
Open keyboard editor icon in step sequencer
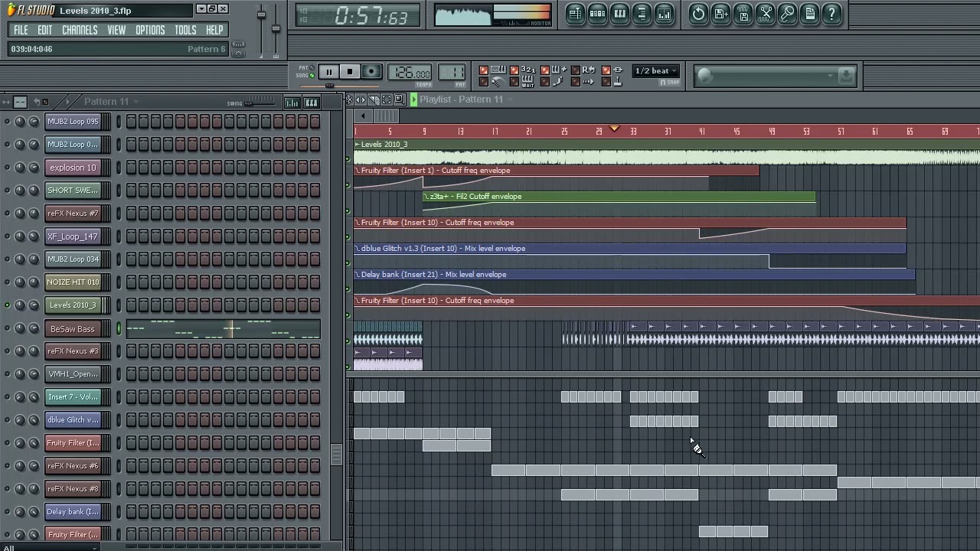[x=312, y=103]
